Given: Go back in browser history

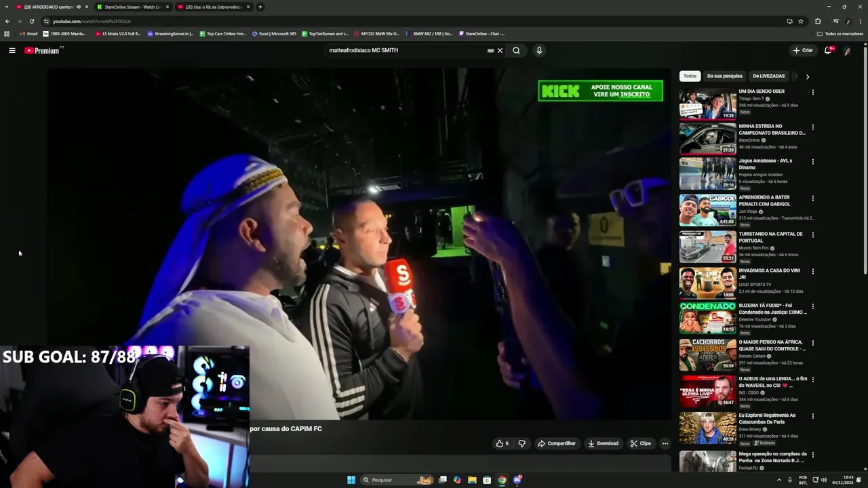Looking at the screenshot, I should click(x=7, y=21).
